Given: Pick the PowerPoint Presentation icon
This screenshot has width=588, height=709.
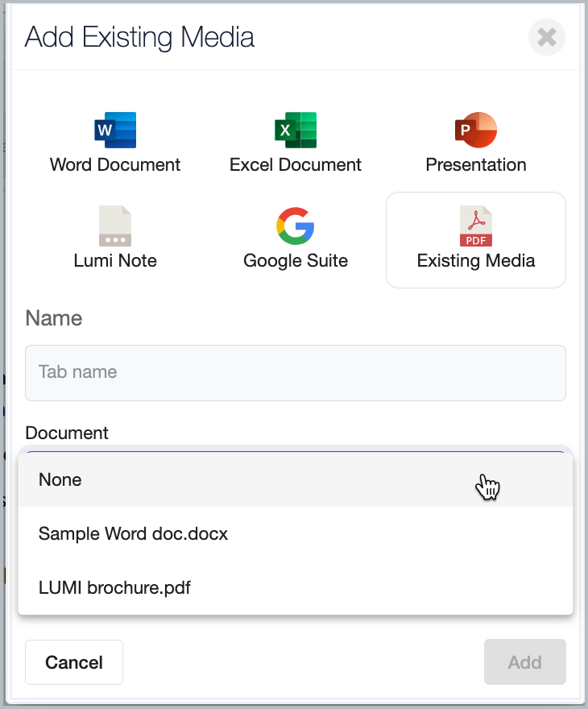Looking at the screenshot, I should (x=476, y=131).
